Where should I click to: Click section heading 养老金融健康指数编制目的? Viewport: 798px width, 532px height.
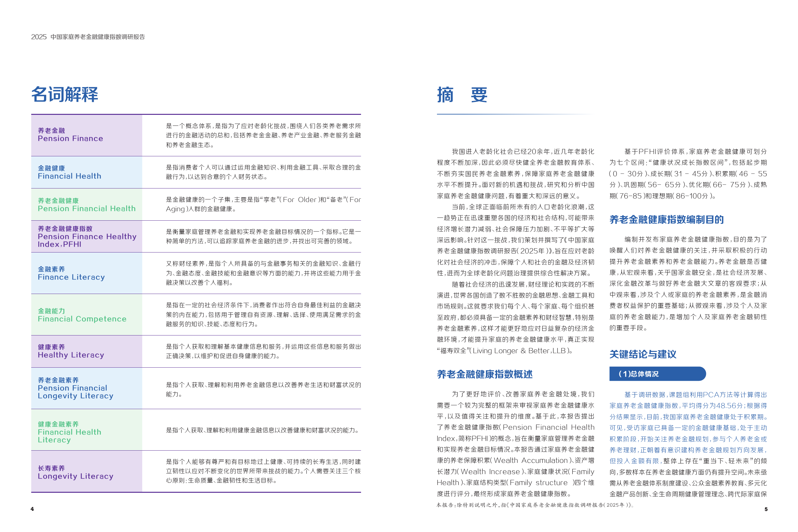tap(667, 219)
